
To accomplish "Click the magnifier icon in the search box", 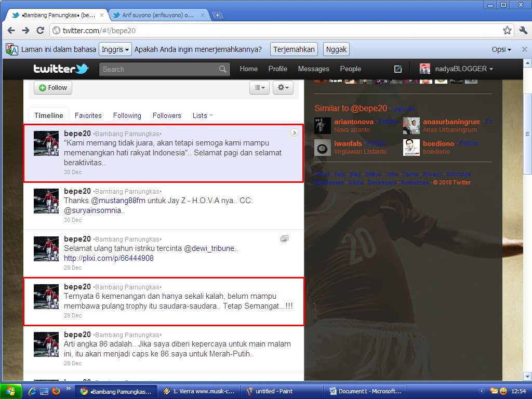I will click(222, 69).
